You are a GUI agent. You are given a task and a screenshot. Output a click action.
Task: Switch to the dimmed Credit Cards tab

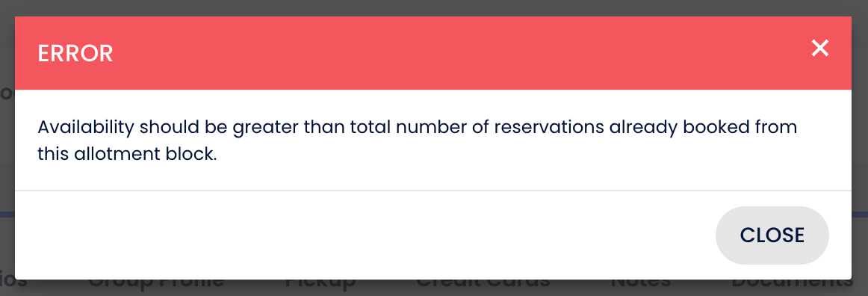pos(483,284)
